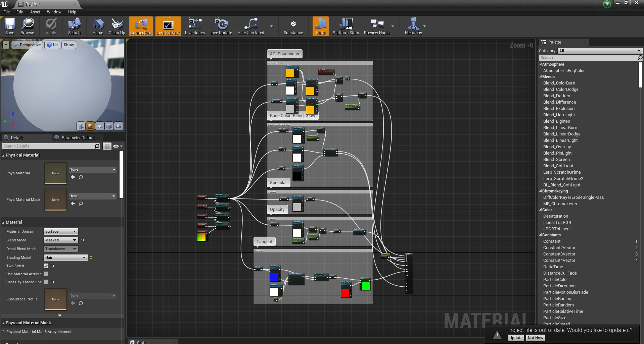Click the Hierarchy toolbar icon
644x344 pixels.
tap(413, 26)
